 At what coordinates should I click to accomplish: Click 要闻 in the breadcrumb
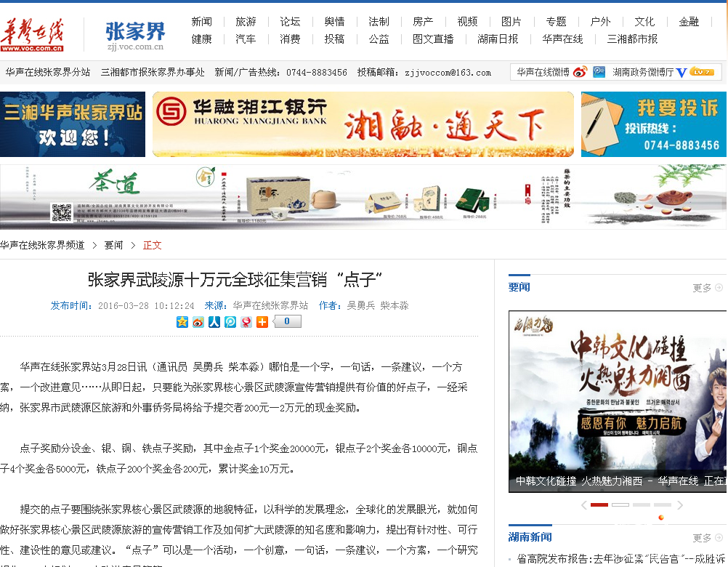point(113,245)
